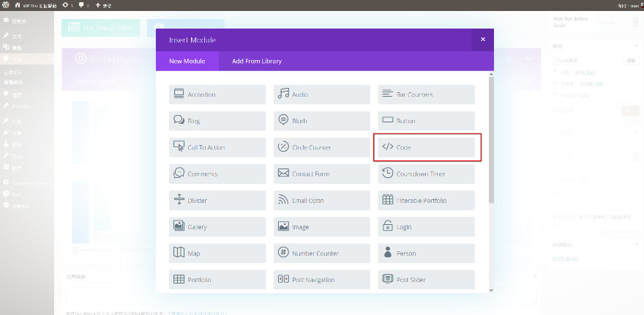Click the Contact Form envelope icon
This screenshot has height=315, width=644.
coord(283,173)
